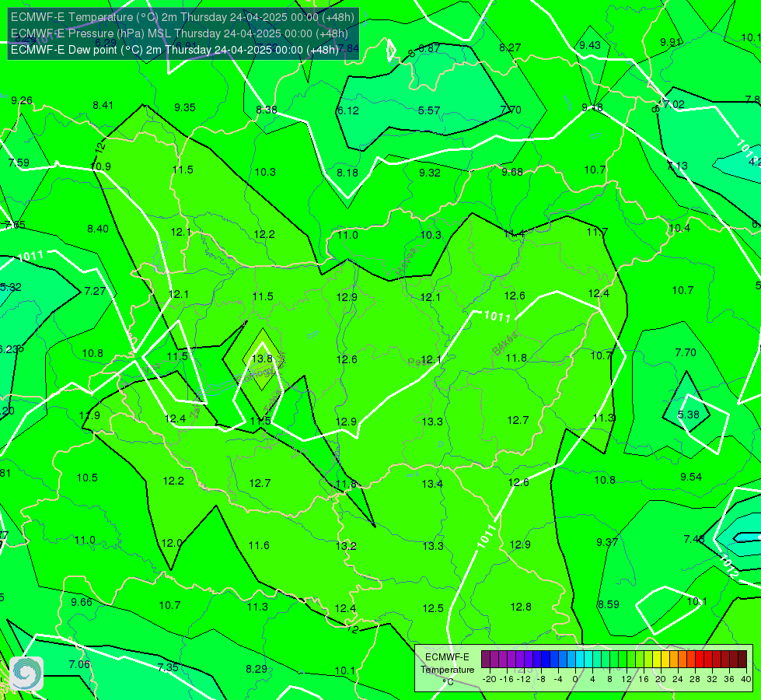Click the 13.2 temperature value
Image resolution: width=761 pixels, height=700 pixels.
pyautogui.click(x=346, y=546)
